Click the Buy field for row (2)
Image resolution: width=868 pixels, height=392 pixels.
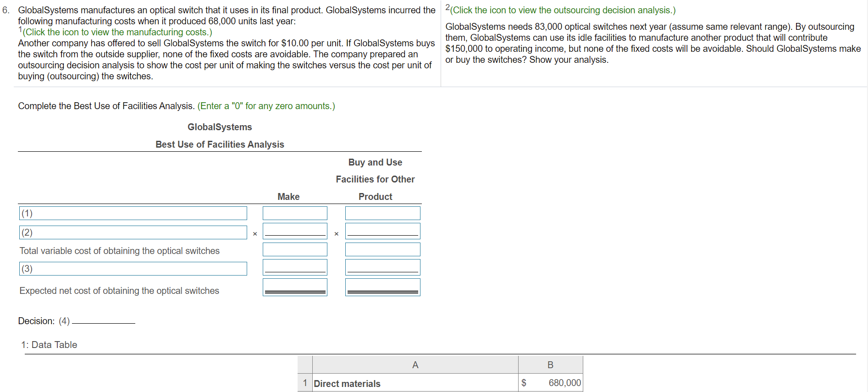[x=383, y=231]
